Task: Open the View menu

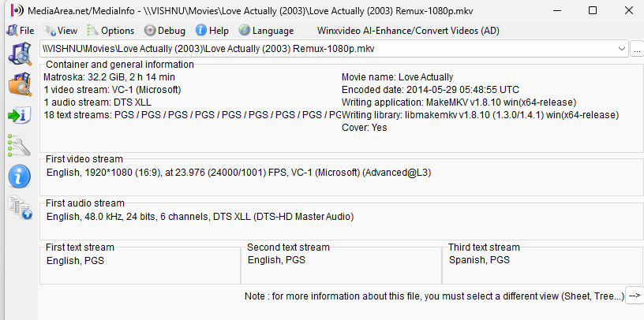Action: (61, 31)
